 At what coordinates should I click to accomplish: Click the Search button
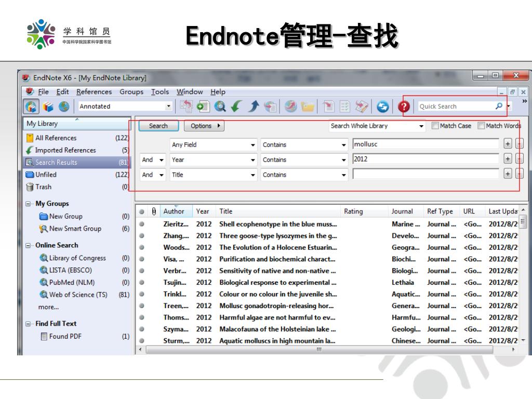(x=158, y=126)
